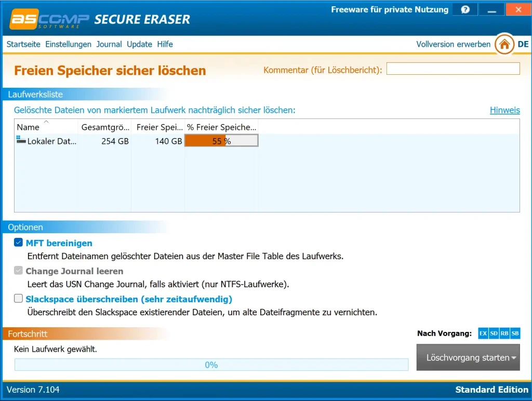Toggle the MFT bereinigen checkbox
This screenshot has width=532, height=401.
tap(18, 242)
